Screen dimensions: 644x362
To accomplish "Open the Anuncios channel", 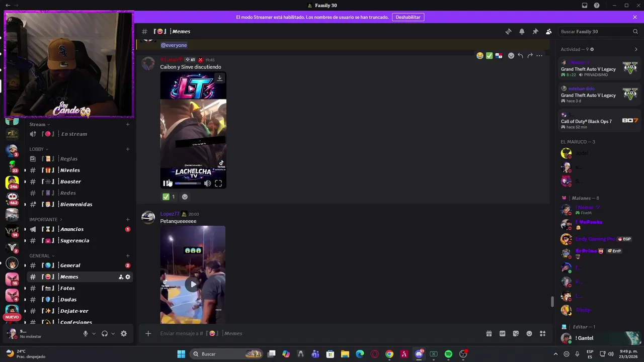I will point(78,229).
